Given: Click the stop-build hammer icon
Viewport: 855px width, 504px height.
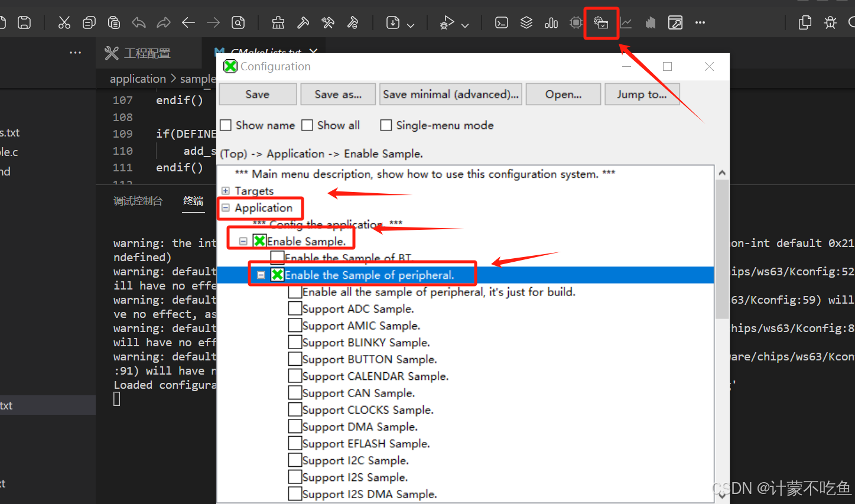Looking at the screenshot, I should [353, 23].
